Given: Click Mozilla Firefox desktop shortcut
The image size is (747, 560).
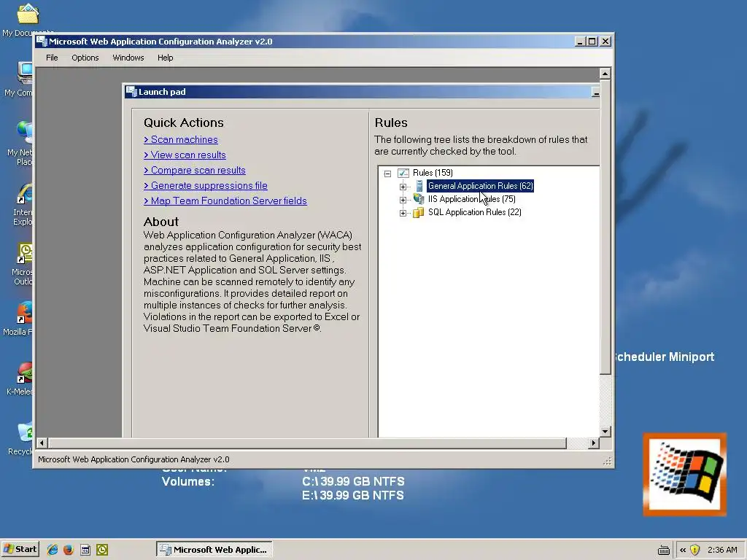Looking at the screenshot, I should pos(25,313).
